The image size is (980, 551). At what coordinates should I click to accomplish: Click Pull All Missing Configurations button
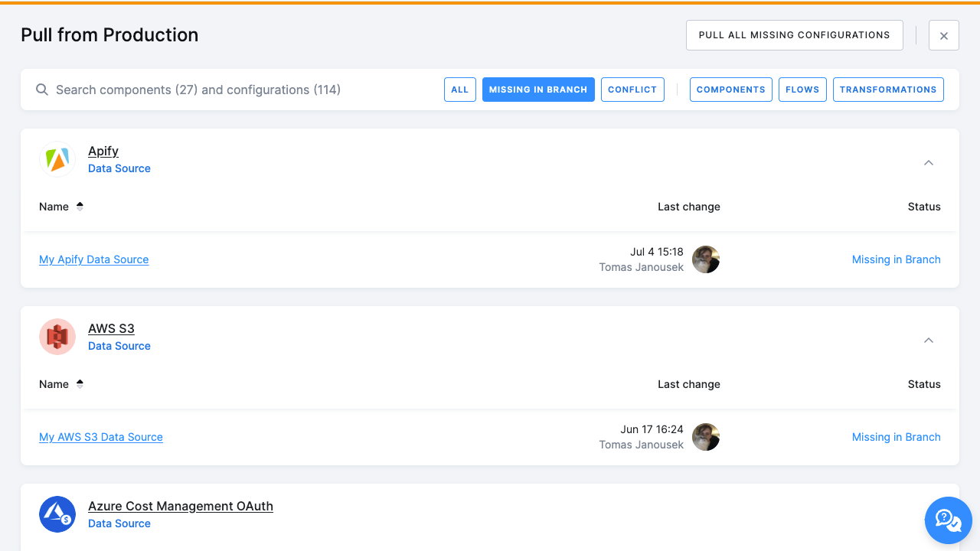(x=795, y=35)
